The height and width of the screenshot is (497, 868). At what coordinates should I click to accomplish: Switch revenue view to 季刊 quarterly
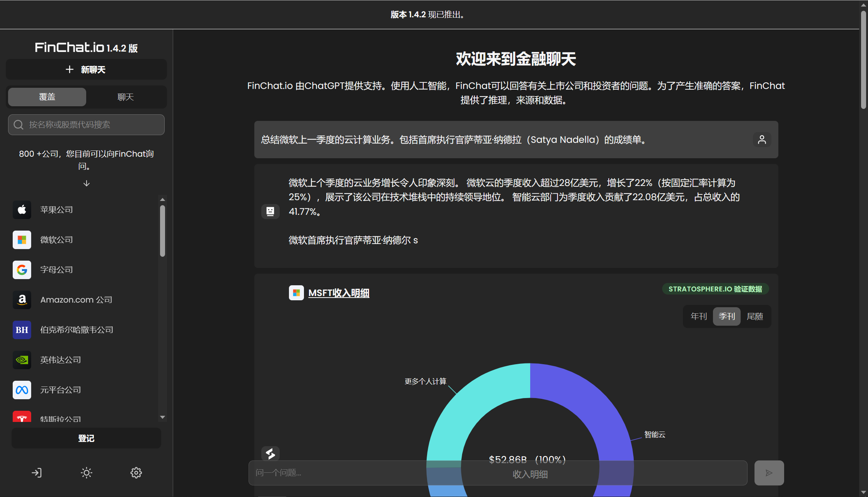tap(726, 316)
